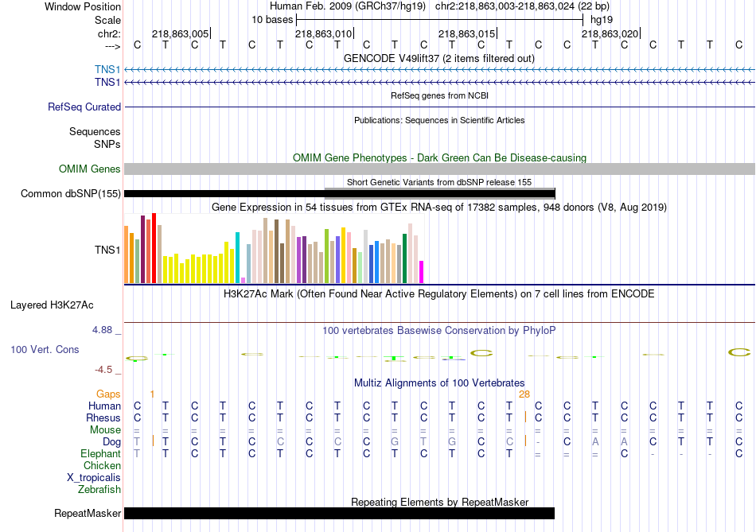Open the RefSeq Curated track label
Viewport: 756px width, 532px height.
point(84,107)
